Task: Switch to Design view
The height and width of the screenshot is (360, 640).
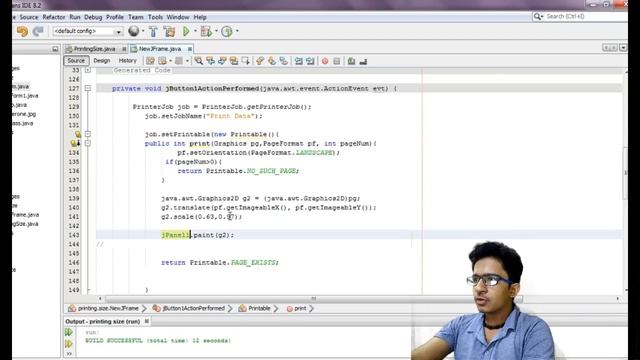Action: pos(102,61)
